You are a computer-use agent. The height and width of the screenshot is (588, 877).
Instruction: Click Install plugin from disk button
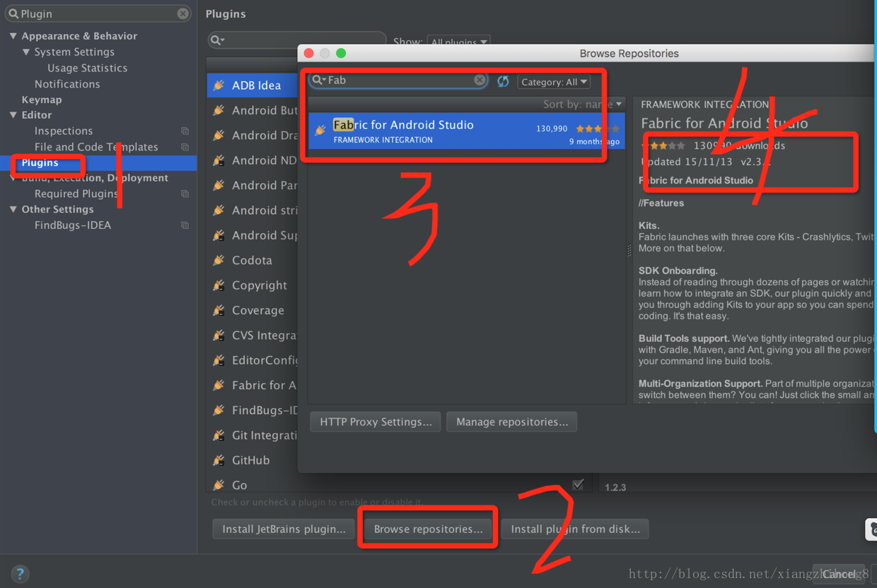pyautogui.click(x=575, y=529)
